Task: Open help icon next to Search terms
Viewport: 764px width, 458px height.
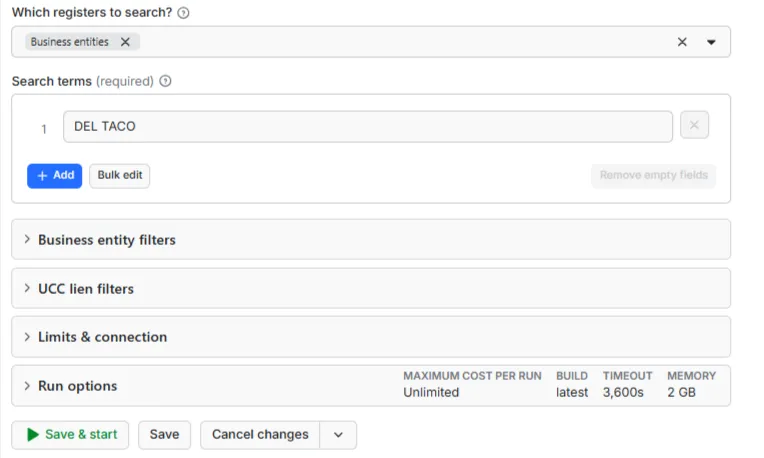Action: click(165, 81)
